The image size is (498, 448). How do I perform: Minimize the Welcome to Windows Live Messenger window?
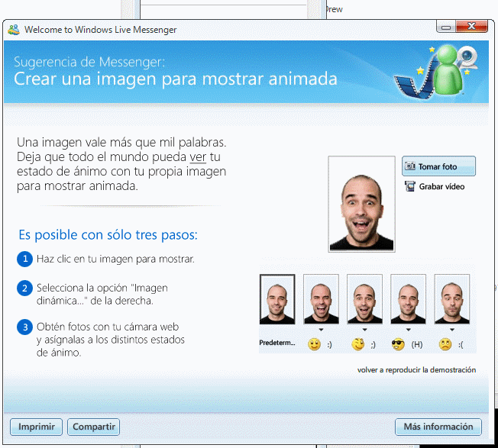tap(446, 27)
